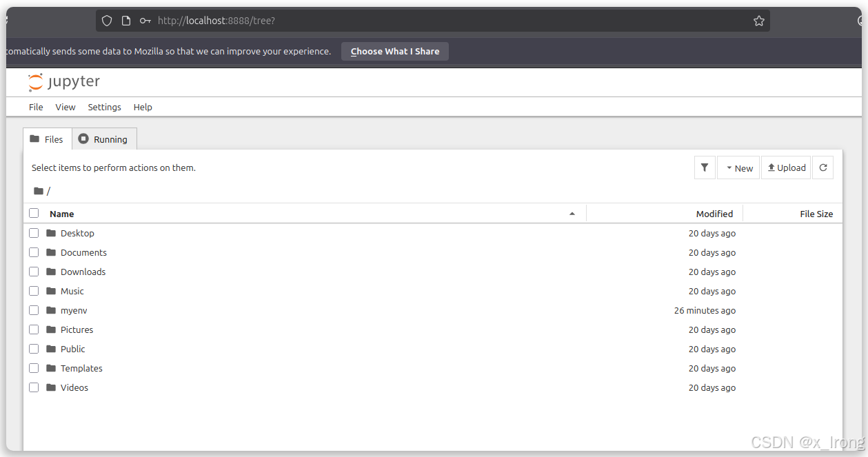
Task: Open the myenv folder link
Action: click(x=74, y=310)
